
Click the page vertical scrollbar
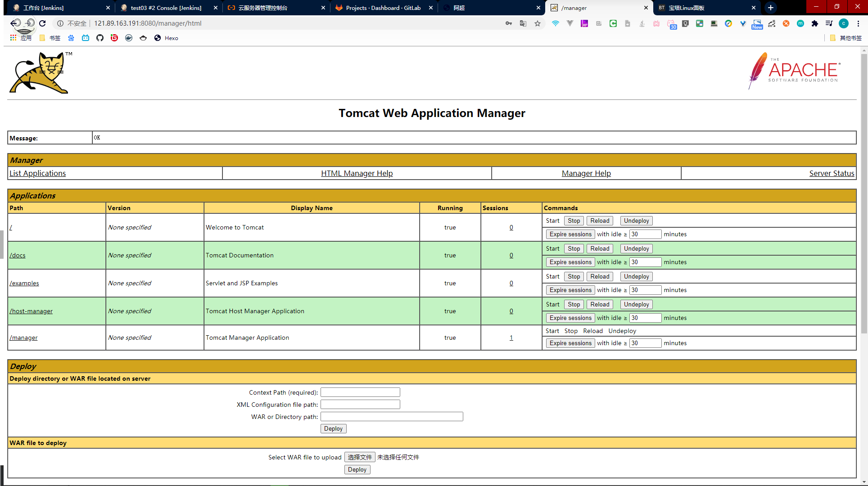coord(863,193)
